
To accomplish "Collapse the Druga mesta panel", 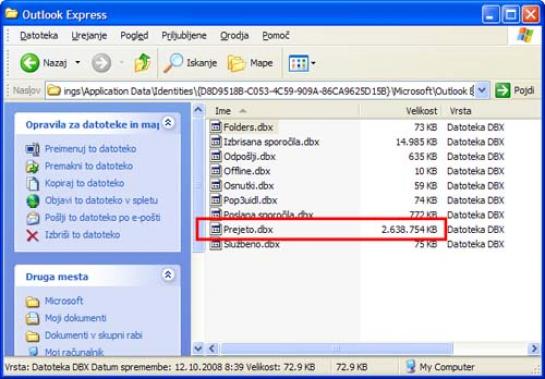I will 168,275.
